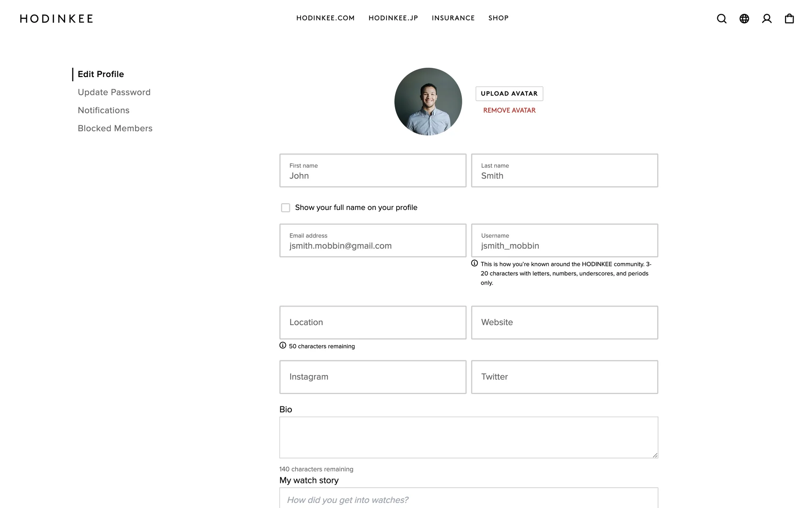This screenshot has height=508, width=812.
Task: Open HODINKEE.COM in navigation
Action: [x=325, y=18]
